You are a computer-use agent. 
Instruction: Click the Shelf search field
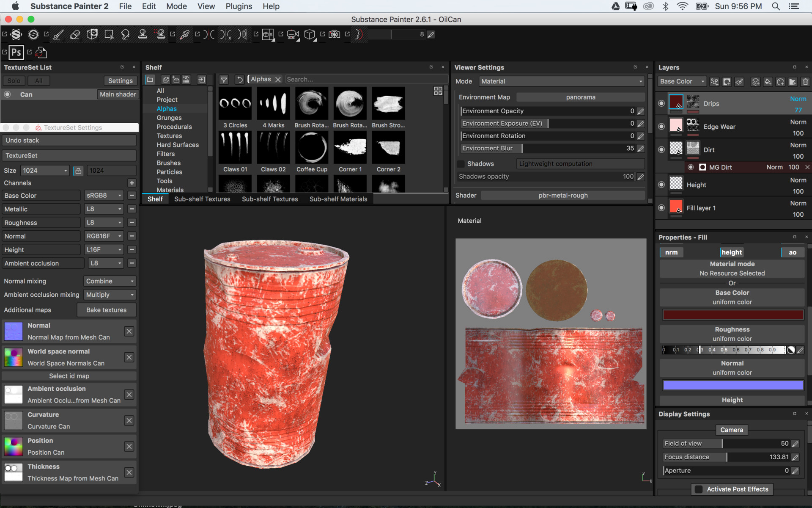tap(366, 80)
